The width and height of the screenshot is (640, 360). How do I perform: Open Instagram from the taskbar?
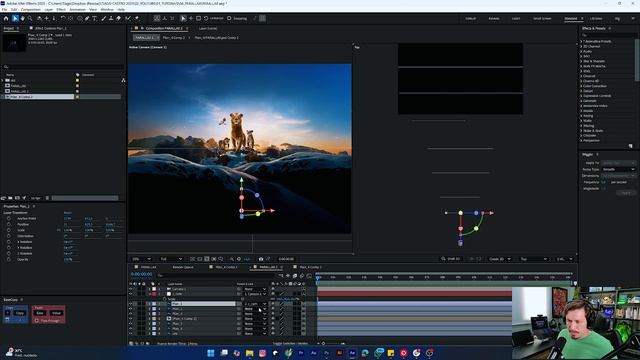pos(262,353)
